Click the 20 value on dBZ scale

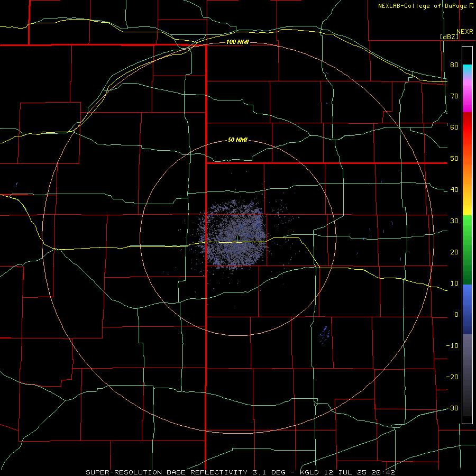454,252
